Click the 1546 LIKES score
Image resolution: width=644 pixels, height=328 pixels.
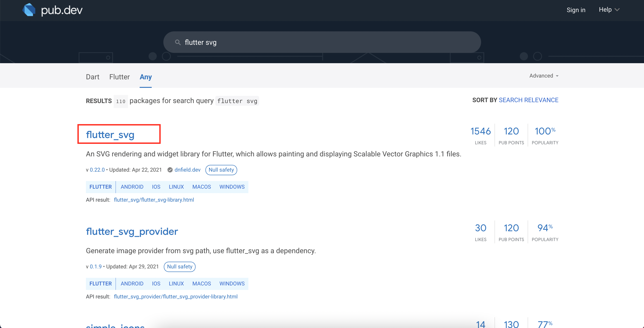pos(481,135)
